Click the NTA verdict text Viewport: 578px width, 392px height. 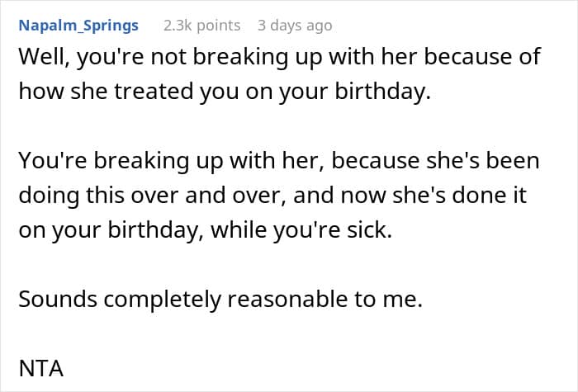point(41,368)
